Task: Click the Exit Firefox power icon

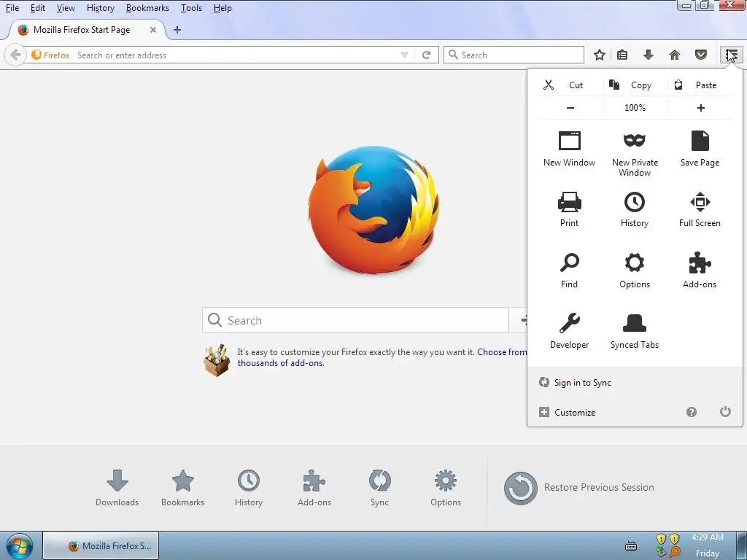Action: click(x=725, y=411)
